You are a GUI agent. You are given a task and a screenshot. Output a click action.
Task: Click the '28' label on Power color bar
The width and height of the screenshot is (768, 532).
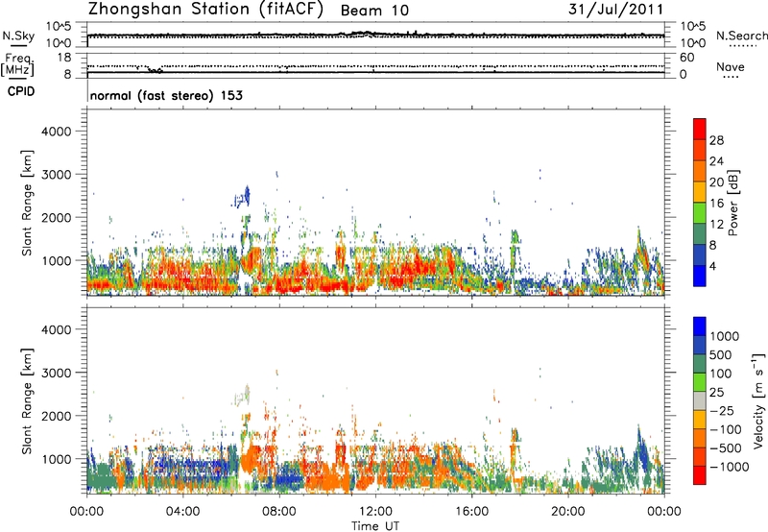point(716,140)
